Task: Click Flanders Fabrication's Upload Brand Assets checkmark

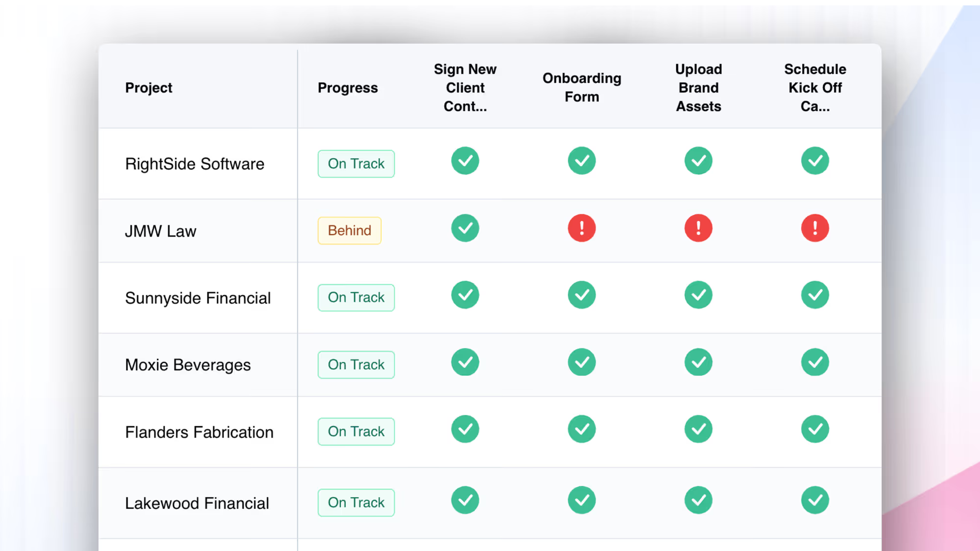Action: pos(698,429)
